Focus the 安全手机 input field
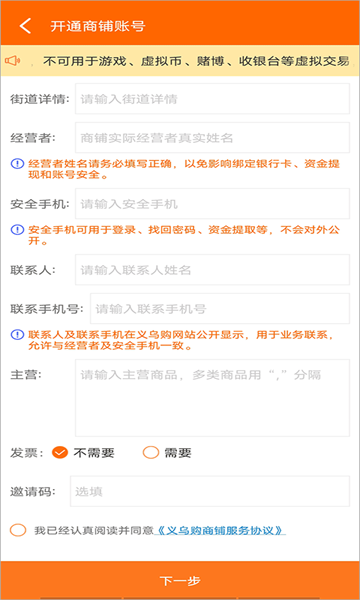Viewport: 360px width, 600px height. tap(212, 204)
